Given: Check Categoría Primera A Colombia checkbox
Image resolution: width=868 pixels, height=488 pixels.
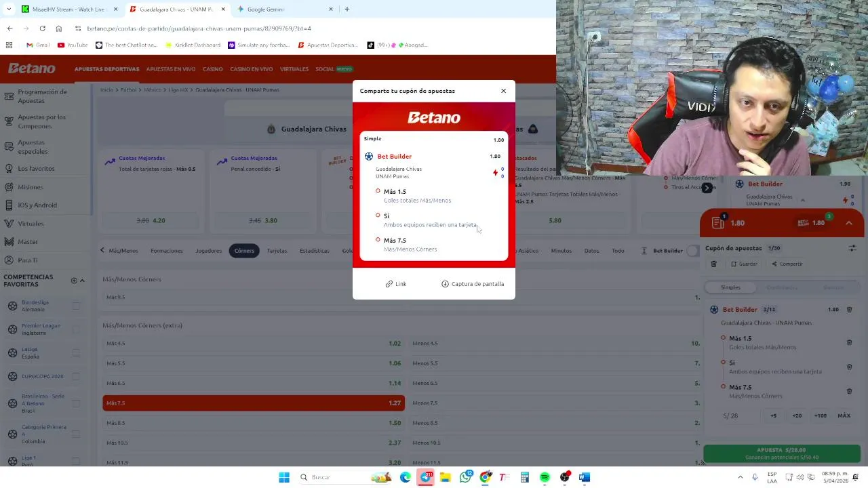Looking at the screenshot, I should pyautogui.click(x=76, y=434).
